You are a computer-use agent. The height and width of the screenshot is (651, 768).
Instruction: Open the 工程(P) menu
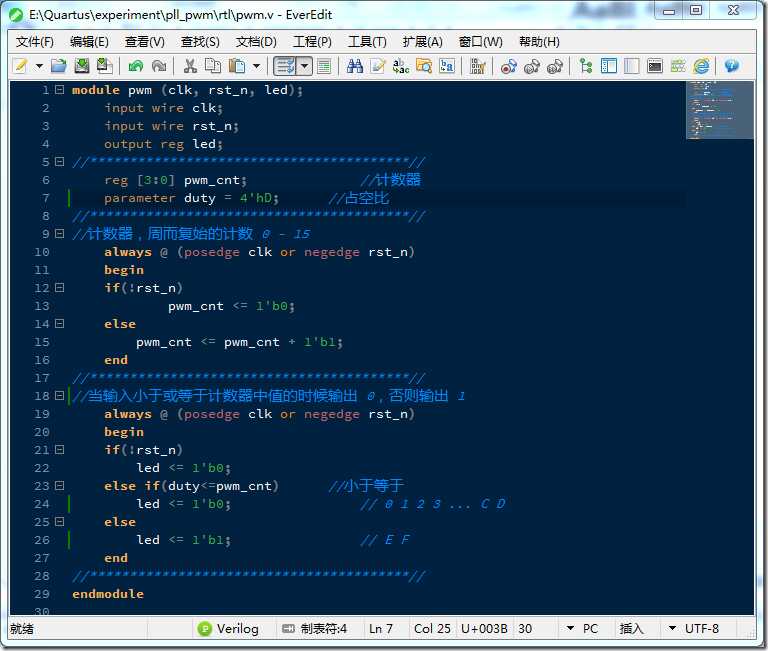coord(312,42)
